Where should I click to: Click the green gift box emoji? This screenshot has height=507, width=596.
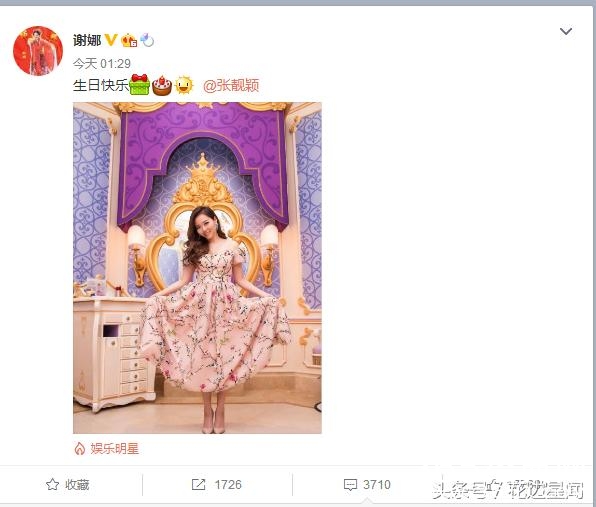139,84
